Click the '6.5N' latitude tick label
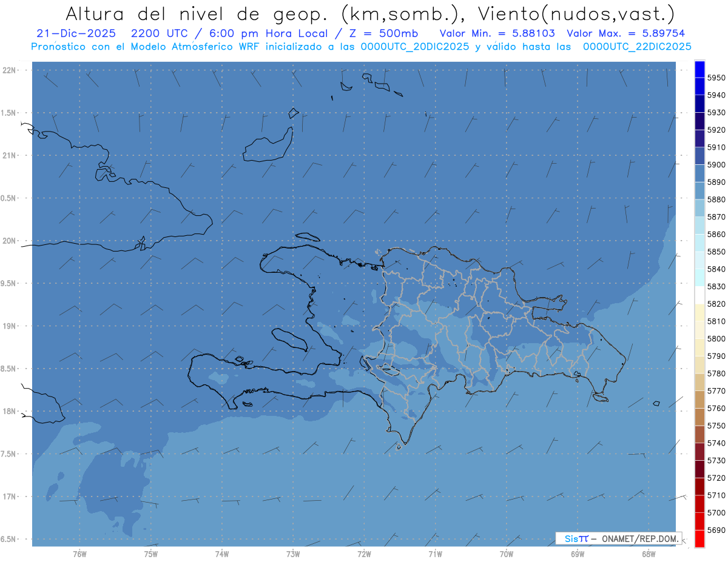 (x=9, y=540)
